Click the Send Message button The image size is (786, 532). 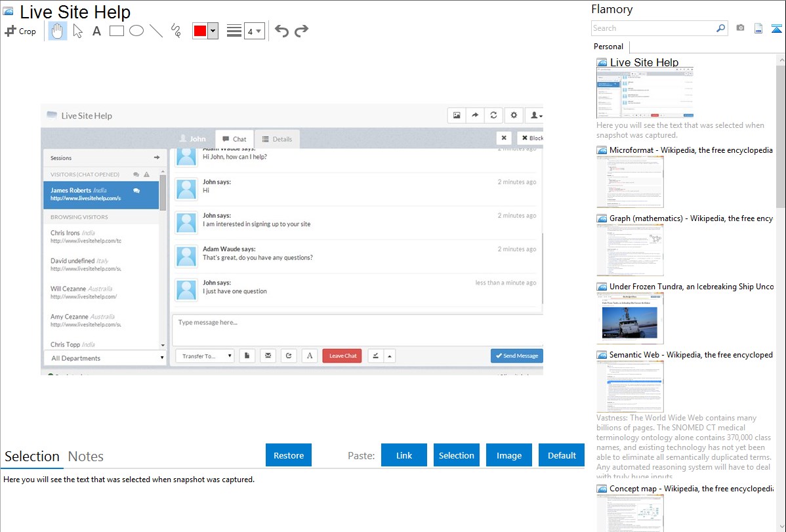tap(517, 356)
